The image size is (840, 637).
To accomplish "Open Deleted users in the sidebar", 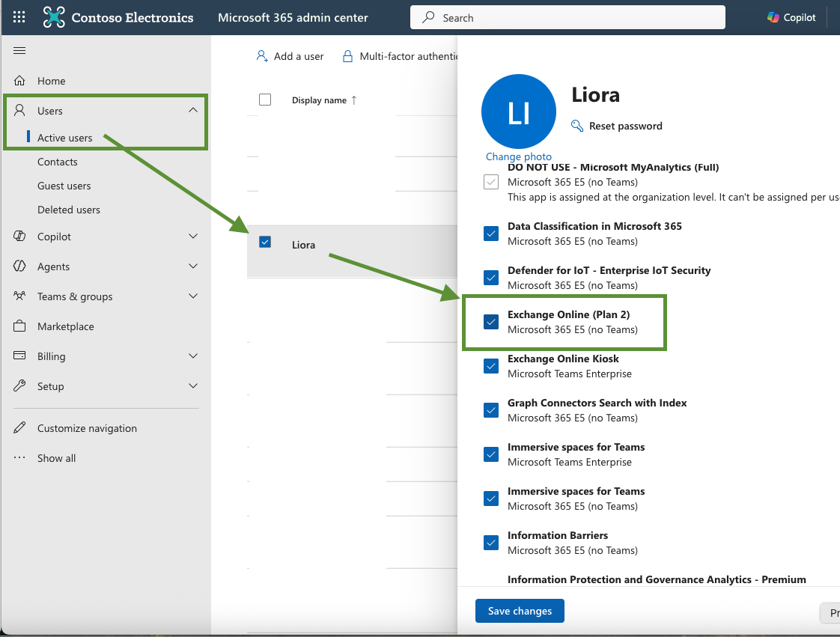I will coord(69,210).
